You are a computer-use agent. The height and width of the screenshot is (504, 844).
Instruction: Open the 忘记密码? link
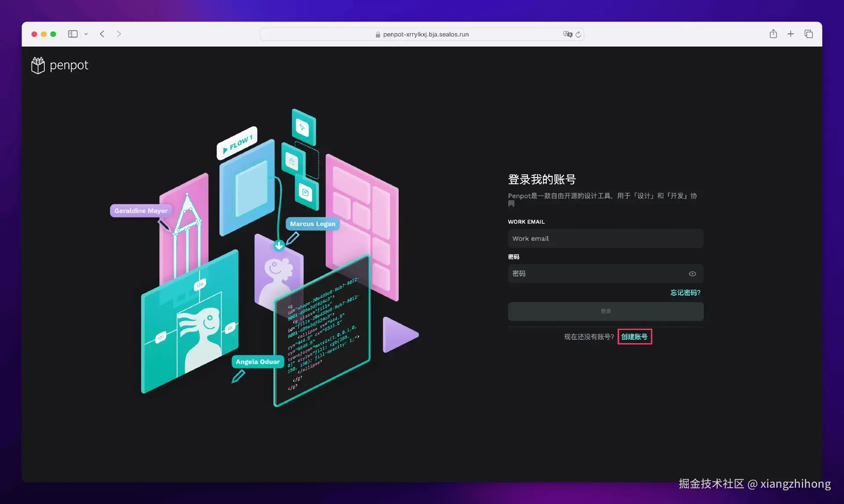[x=685, y=293]
